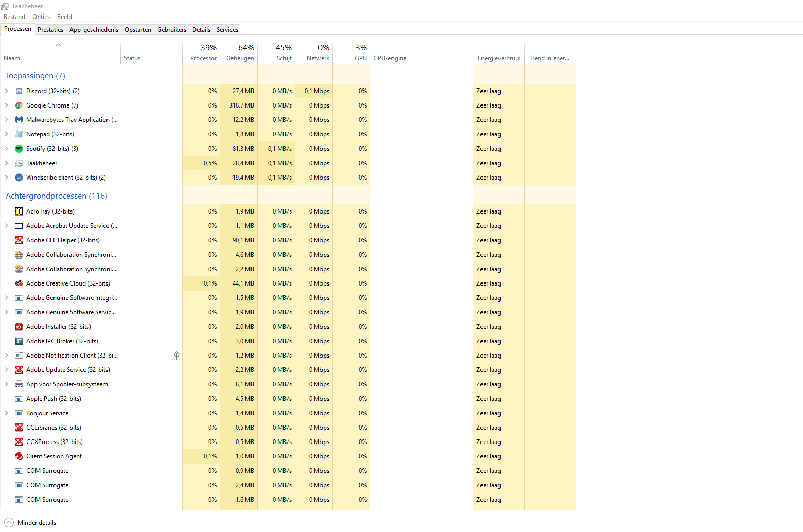Click the Toepassingen (7) group heading

point(35,76)
